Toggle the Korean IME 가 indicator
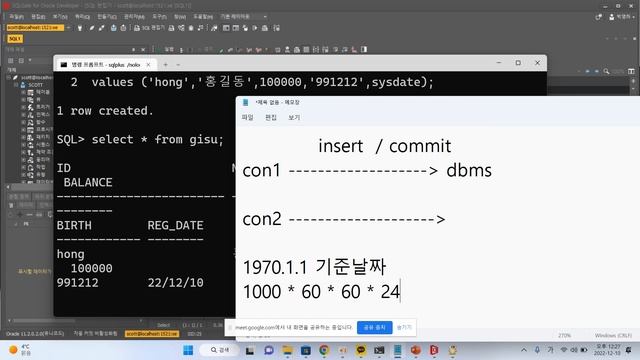This screenshot has width=640, height=360. click(x=551, y=350)
